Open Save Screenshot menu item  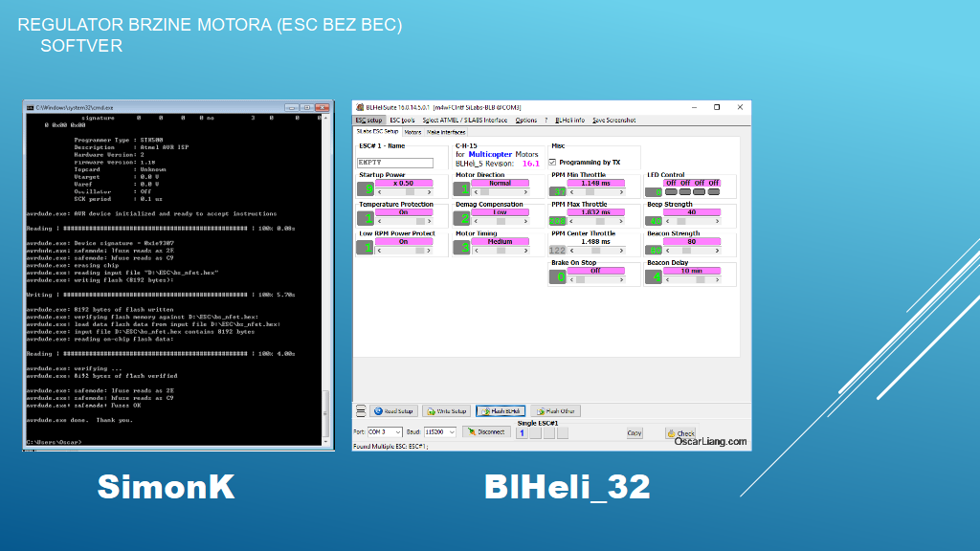pos(613,121)
